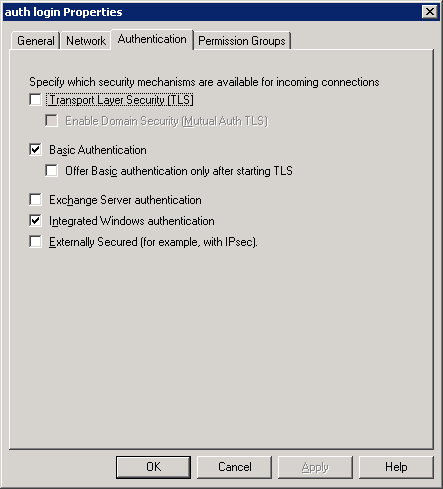Check the Exchange Server authentication box

pos(35,200)
